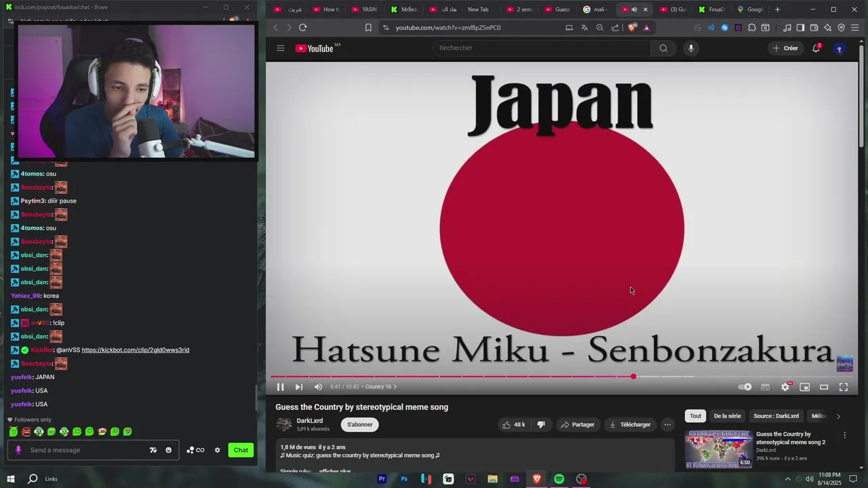Download video with Télécharger
Image resolution: width=868 pixels, height=488 pixels.
click(x=630, y=425)
